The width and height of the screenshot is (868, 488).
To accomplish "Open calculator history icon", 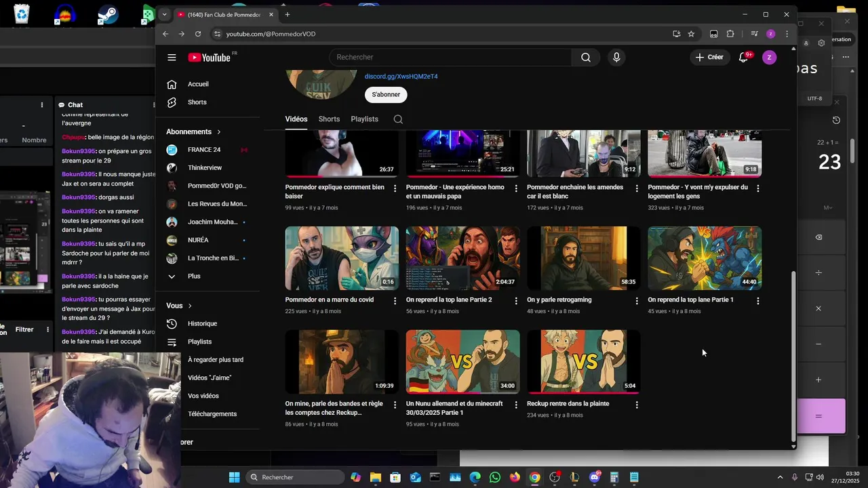I will [836, 120].
